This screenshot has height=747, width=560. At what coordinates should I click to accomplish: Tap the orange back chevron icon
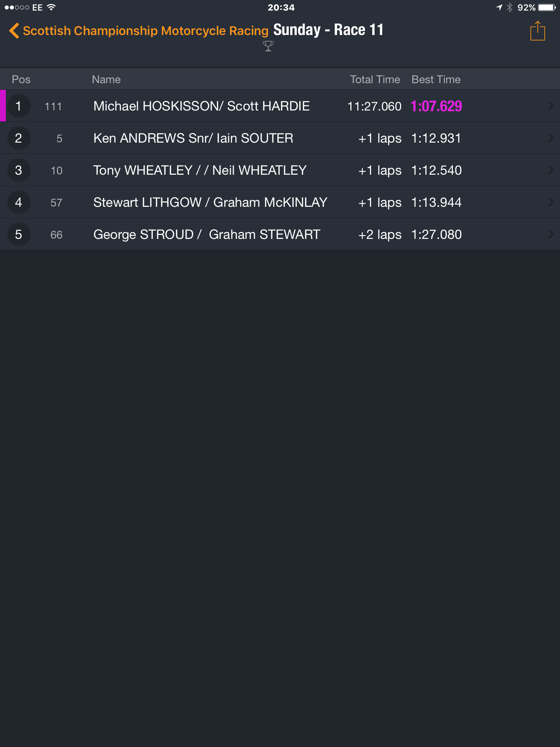click(x=14, y=31)
